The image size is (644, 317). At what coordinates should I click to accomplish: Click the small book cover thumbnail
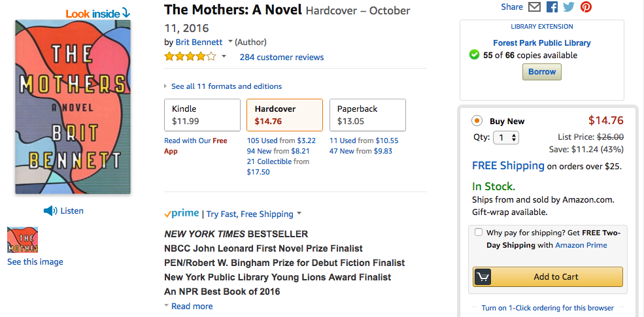point(23,240)
